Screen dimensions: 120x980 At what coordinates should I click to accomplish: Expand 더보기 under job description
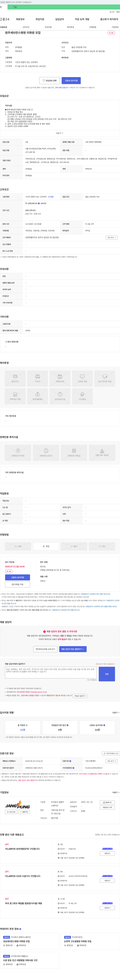tap(60, 133)
